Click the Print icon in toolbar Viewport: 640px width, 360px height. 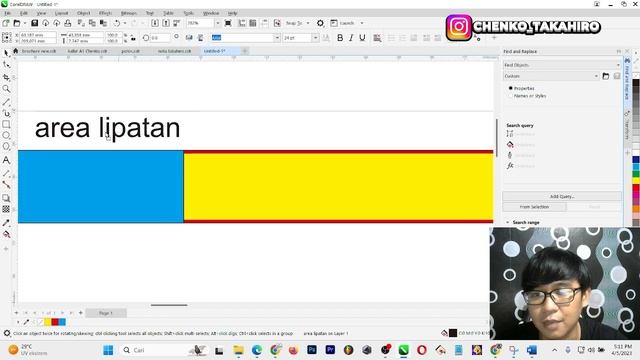(x=68, y=23)
